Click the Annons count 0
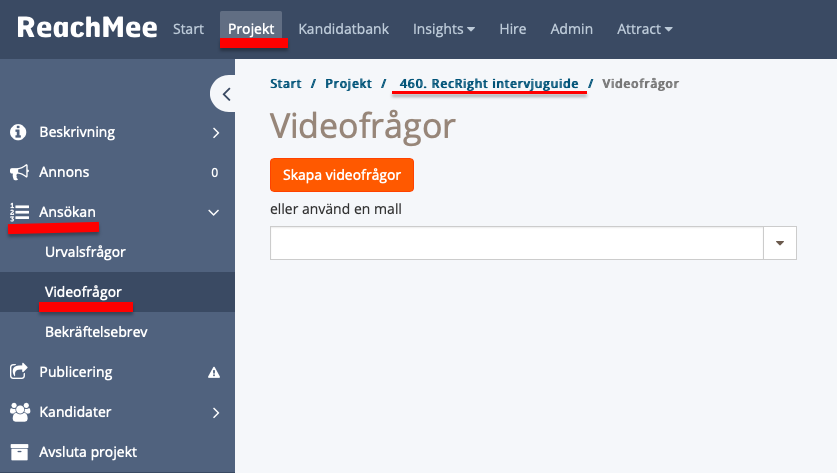837x473 pixels. (215, 172)
